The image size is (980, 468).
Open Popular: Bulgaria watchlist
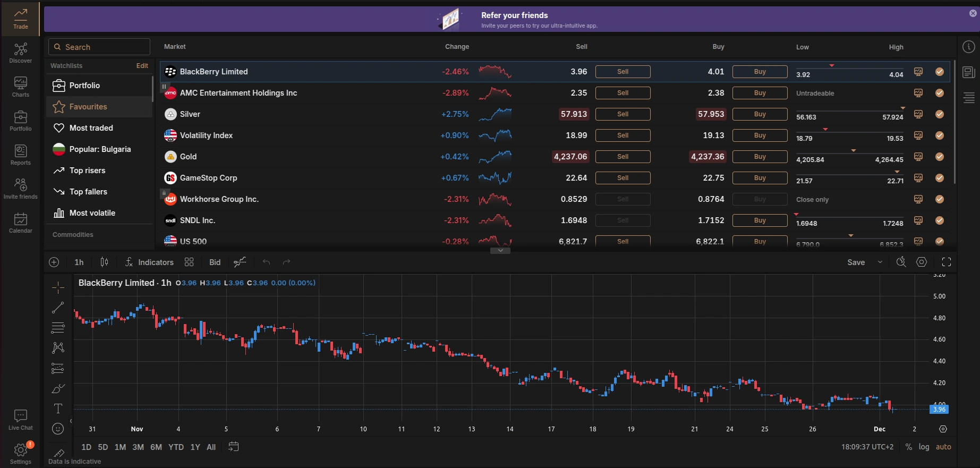(99, 149)
